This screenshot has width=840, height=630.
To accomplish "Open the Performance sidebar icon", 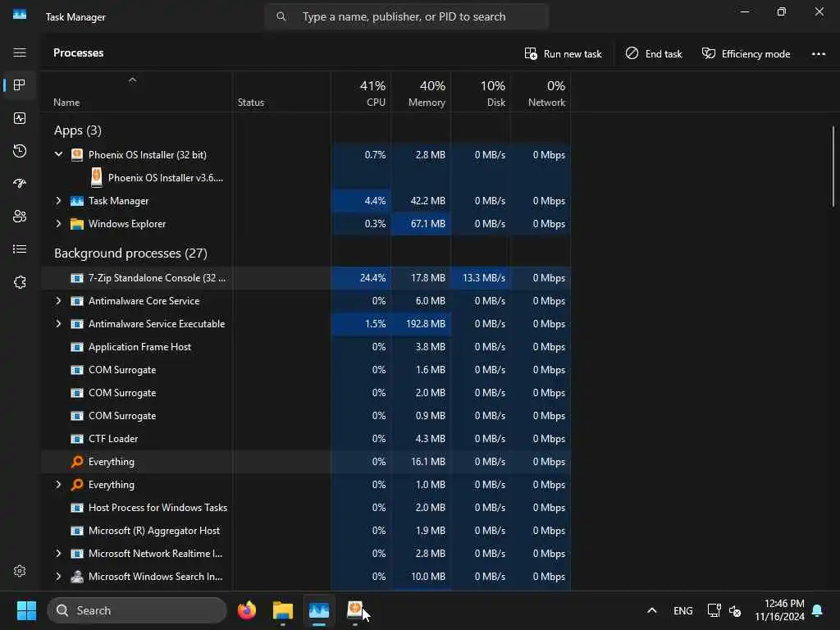I will point(20,118).
